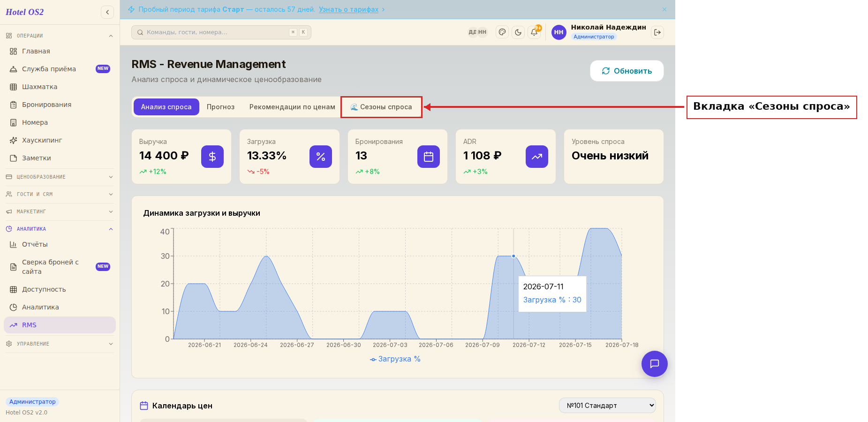Switch to the Анализ спроса tab
Viewport: 868px width, 422px height.
(x=166, y=107)
